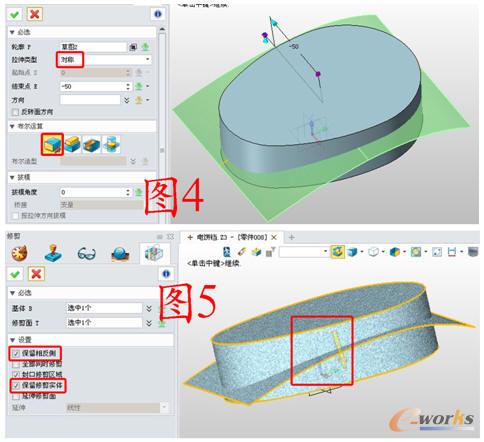Click the blue info icon in trim panel
The width and height of the screenshot is (484, 442).
[166, 274]
